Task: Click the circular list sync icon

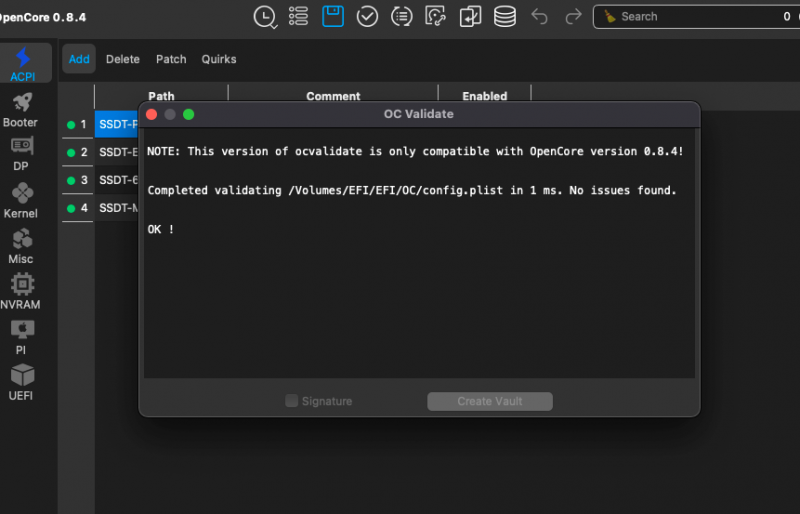Action: tap(402, 16)
